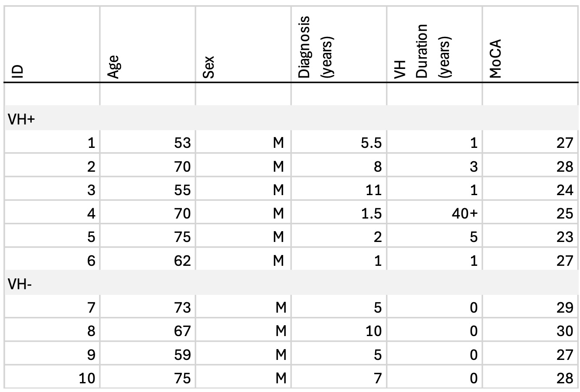Click the MoCA score 24 cell
Viewport: 580px width, 392px height.
564,190
